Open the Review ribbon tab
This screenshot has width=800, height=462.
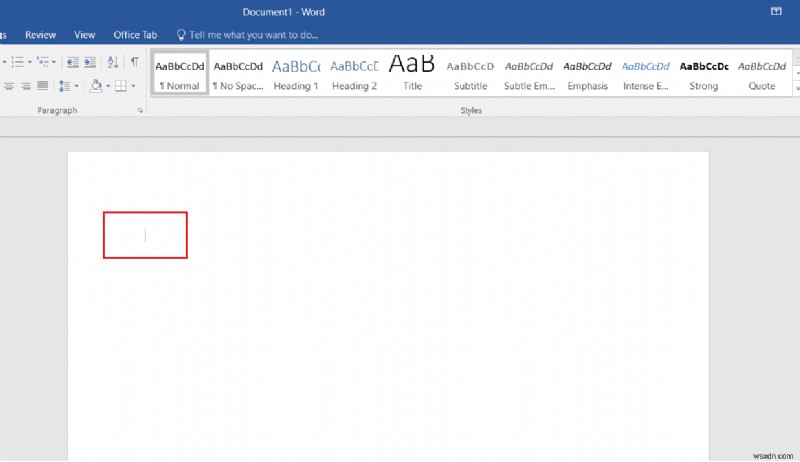click(40, 35)
